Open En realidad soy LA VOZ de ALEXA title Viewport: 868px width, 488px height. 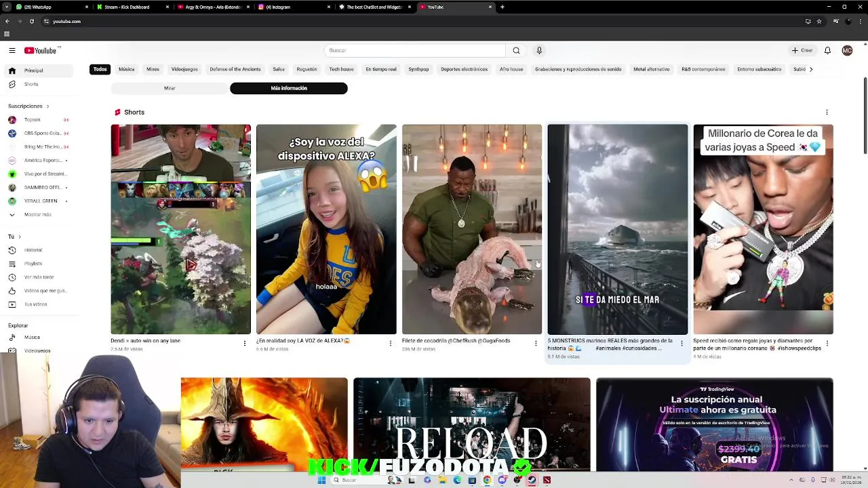click(x=303, y=341)
